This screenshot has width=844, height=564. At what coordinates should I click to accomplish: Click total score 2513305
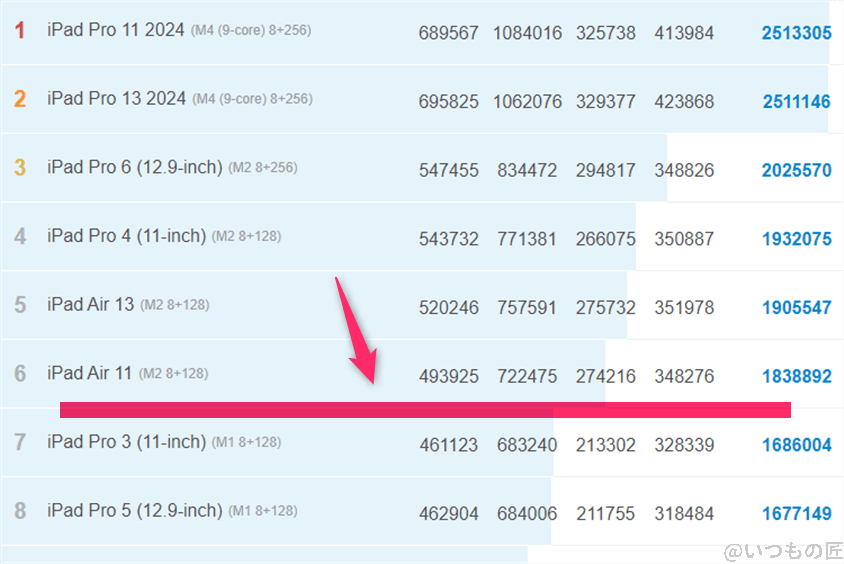(x=796, y=33)
